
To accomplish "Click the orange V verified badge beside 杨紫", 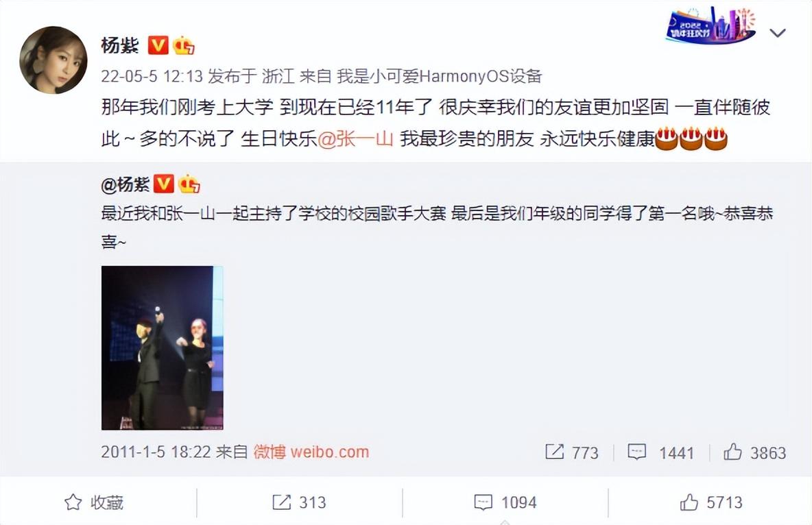I will [158, 45].
